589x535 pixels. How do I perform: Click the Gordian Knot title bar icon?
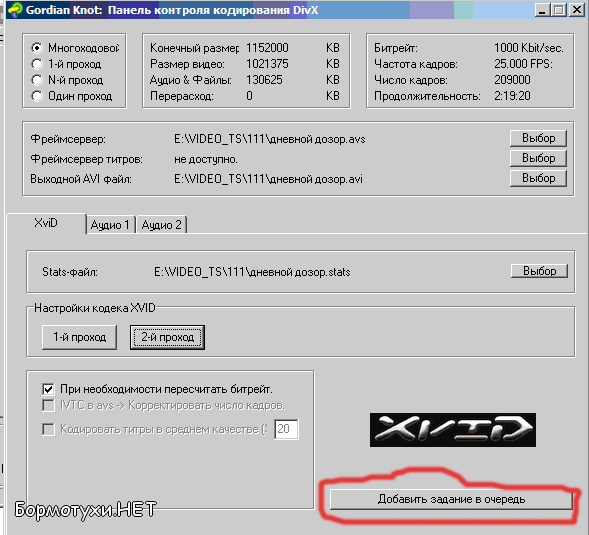point(15,10)
